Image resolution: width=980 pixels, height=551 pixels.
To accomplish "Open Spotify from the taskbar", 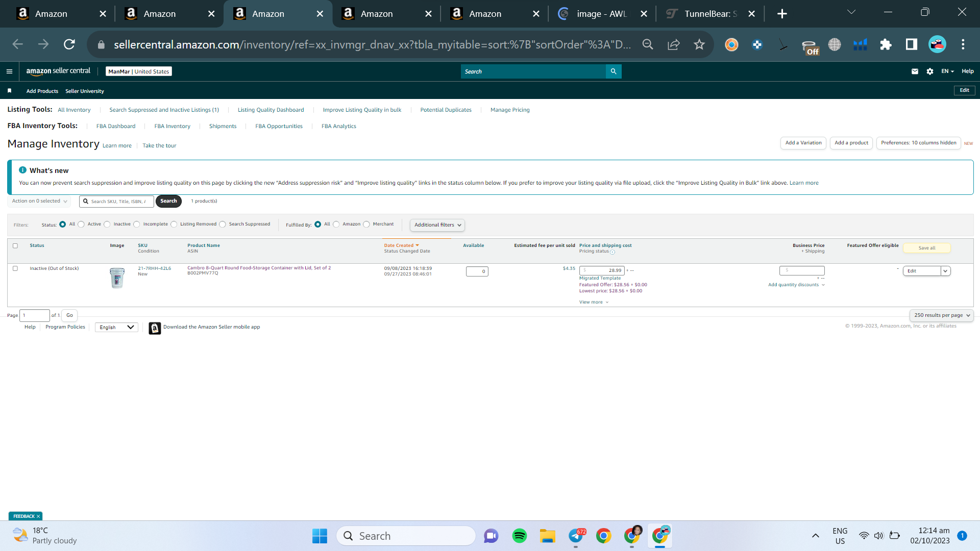I will 519,536.
